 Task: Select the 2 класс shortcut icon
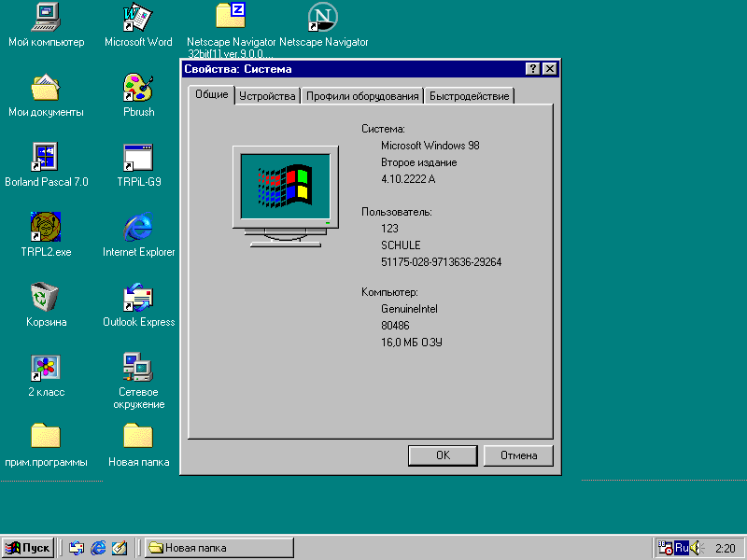[x=46, y=367]
